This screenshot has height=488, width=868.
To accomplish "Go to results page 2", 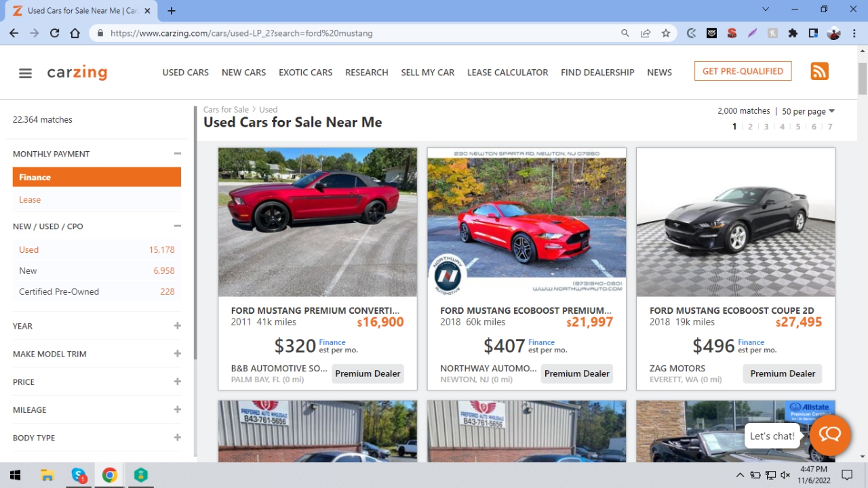I will [x=750, y=127].
